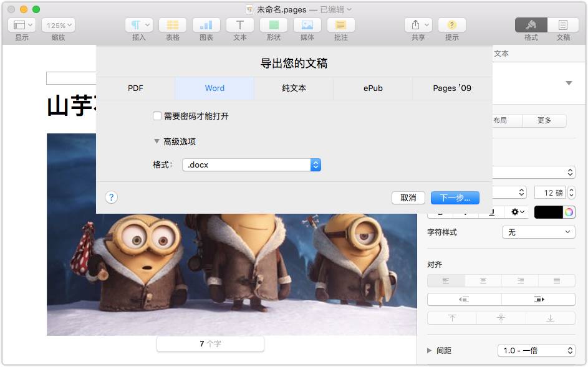Switch to the 更多 (More) tab
The height and width of the screenshot is (367, 588).
click(544, 120)
